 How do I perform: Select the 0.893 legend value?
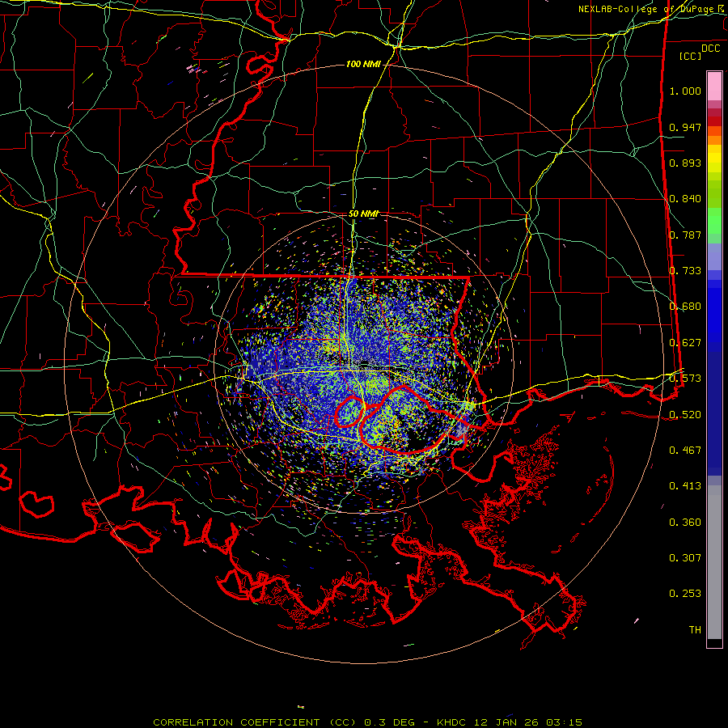pyautogui.click(x=685, y=163)
